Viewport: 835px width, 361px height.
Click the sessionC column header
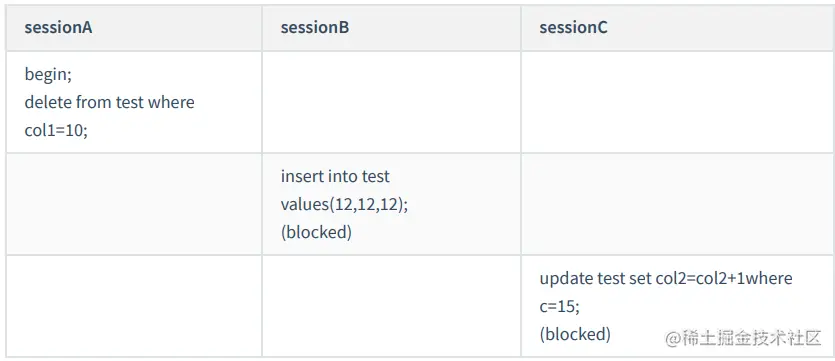pyautogui.click(x=677, y=28)
